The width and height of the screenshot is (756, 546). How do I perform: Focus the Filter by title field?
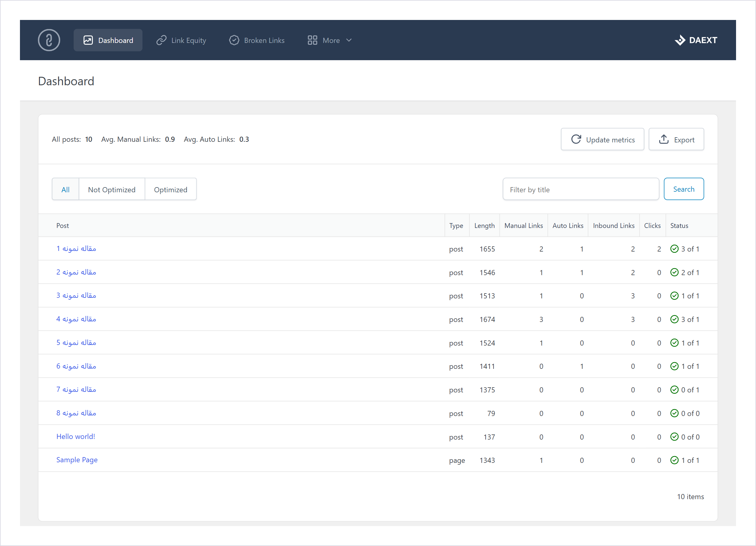[x=581, y=189]
